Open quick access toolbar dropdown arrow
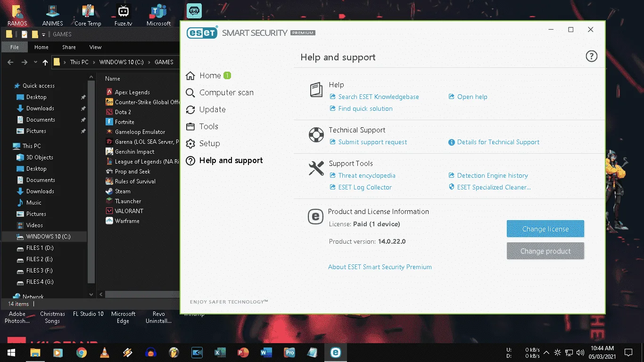 coord(43,34)
